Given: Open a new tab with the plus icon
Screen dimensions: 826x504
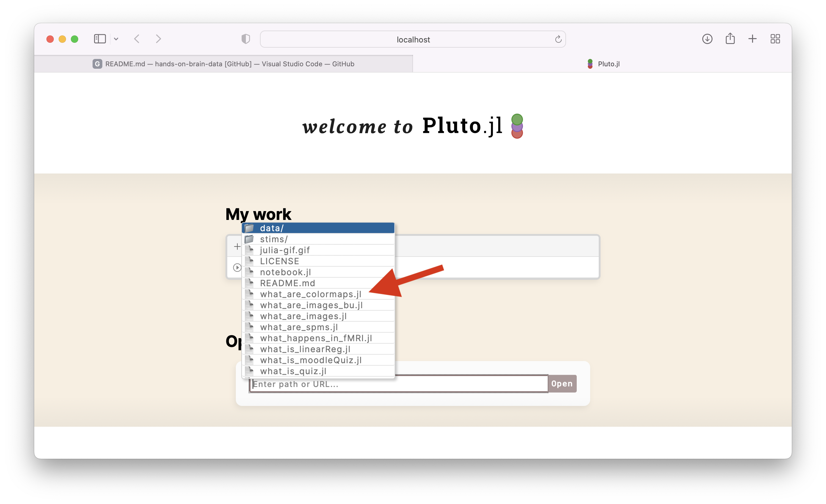Looking at the screenshot, I should coord(752,39).
